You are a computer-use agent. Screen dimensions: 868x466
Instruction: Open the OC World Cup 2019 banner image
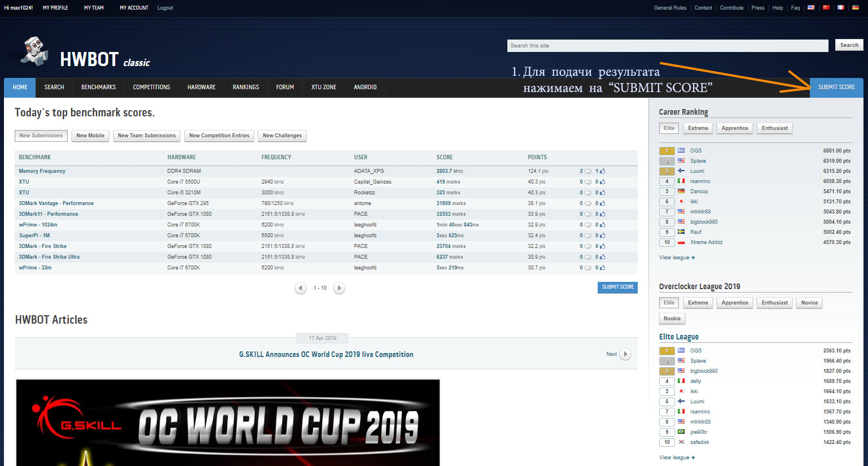pos(228,423)
